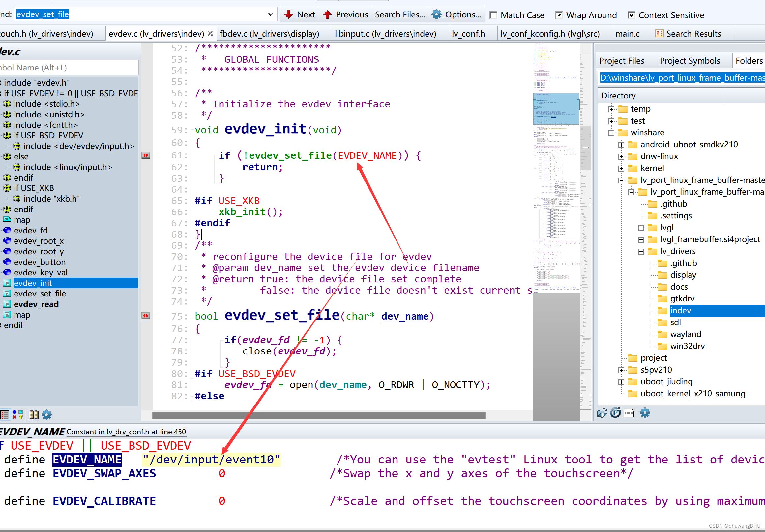Switch to the main.c tab
765x532 pixels.
(628, 34)
